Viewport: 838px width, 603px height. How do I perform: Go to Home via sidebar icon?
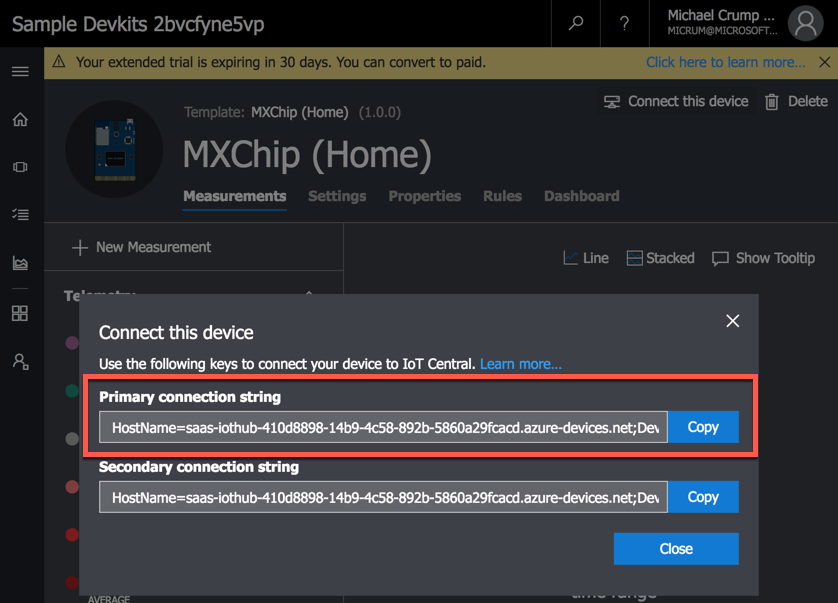20,119
